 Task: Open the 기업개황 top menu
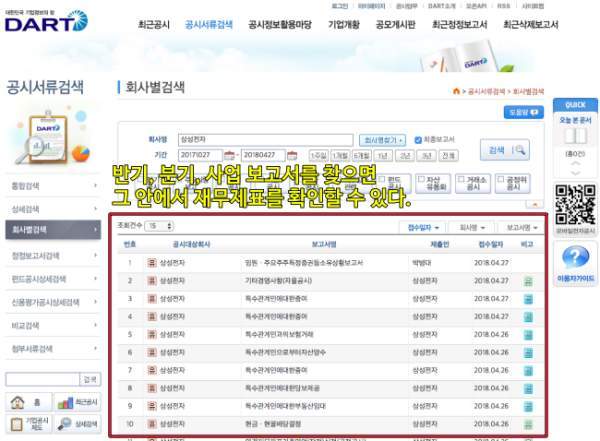point(344,24)
